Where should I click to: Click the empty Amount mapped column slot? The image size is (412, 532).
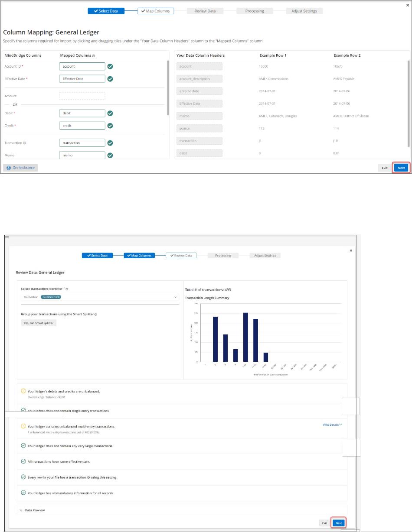coord(82,96)
